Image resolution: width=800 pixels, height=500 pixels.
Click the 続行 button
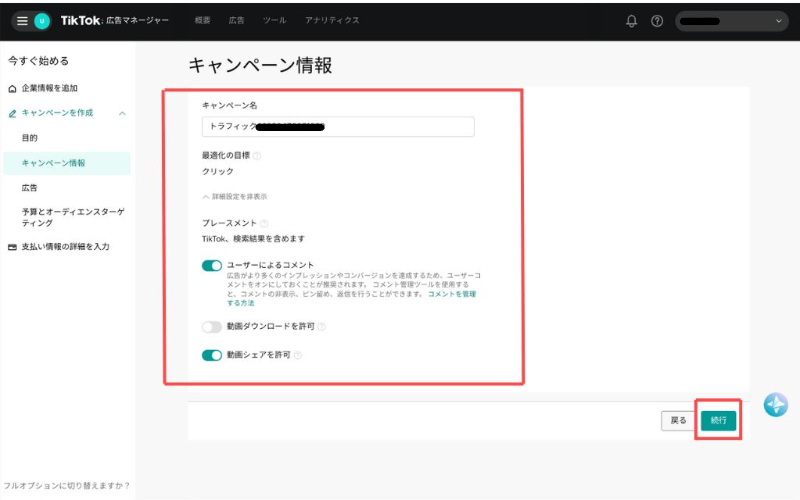(x=718, y=420)
